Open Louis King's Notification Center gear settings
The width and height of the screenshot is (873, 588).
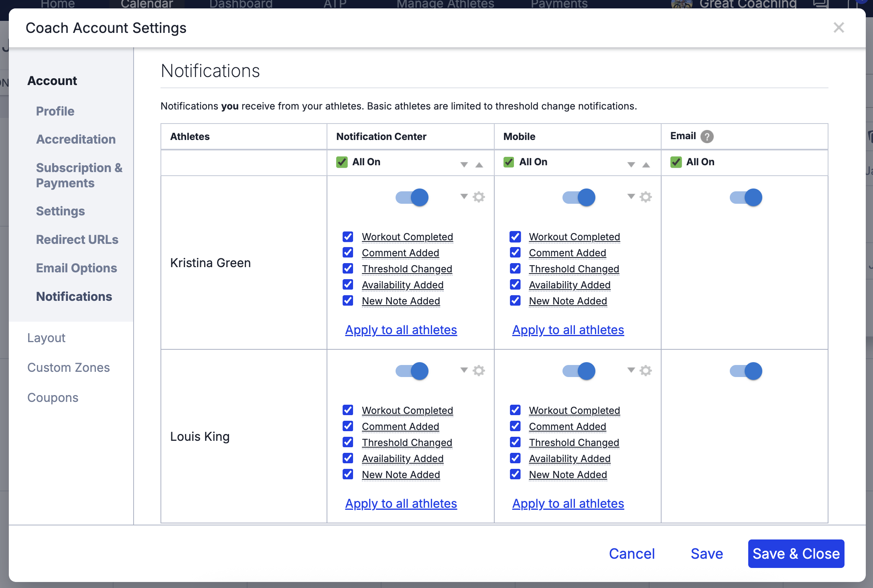tap(479, 371)
